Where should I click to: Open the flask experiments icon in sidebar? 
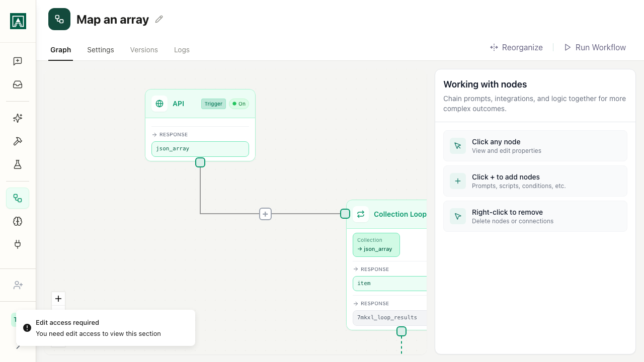click(18, 164)
